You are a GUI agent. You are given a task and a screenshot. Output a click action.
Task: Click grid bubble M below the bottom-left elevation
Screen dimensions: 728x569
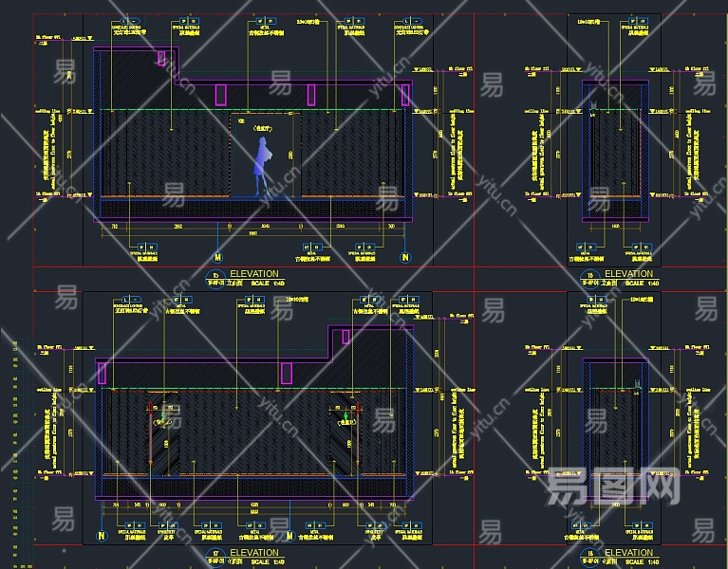[x=289, y=536]
